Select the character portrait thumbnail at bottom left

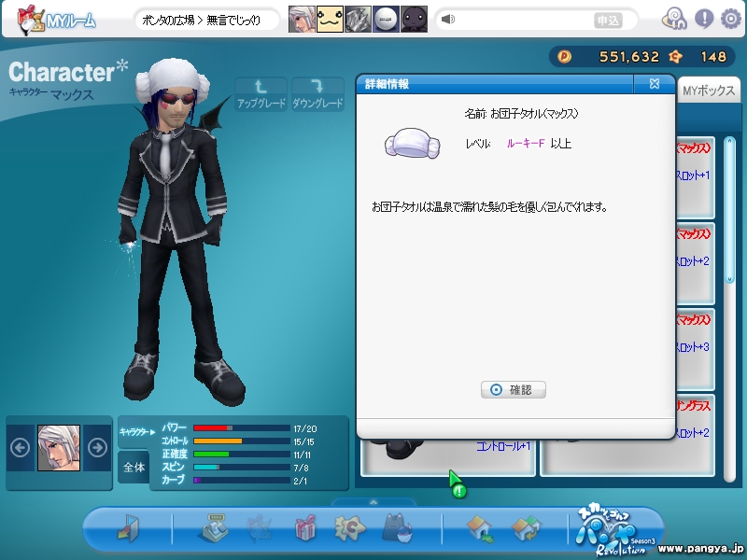(59, 448)
